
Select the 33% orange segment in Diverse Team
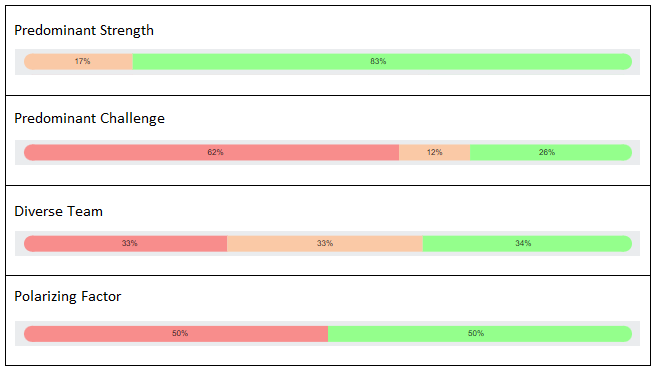[325, 243]
